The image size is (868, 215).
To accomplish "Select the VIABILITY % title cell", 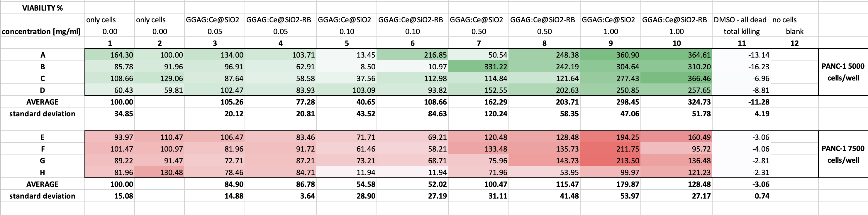I will click(x=43, y=8).
